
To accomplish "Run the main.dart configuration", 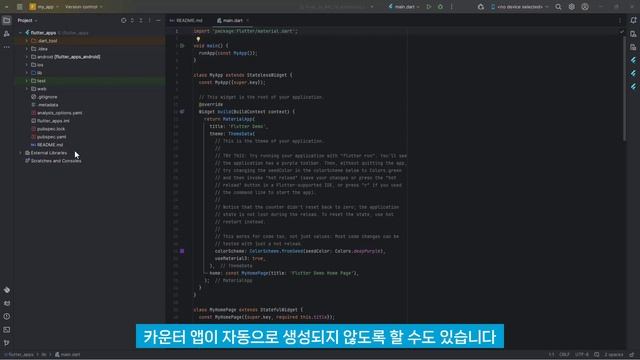I will [429, 7].
